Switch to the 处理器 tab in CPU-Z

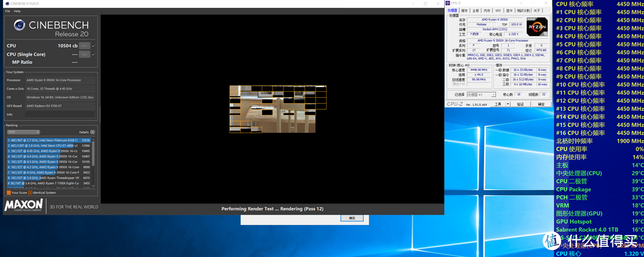pyautogui.click(x=452, y=11)
